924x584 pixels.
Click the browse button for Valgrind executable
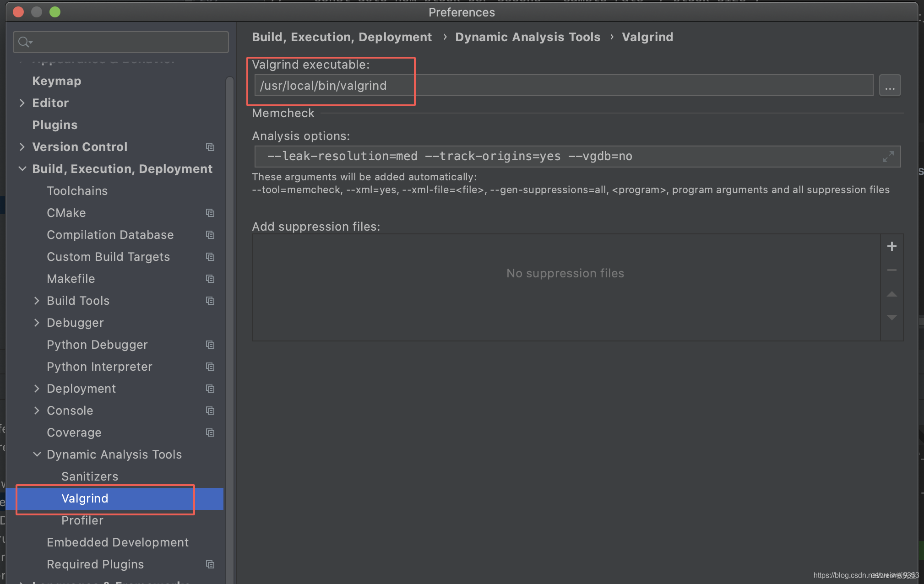point(890,86)
